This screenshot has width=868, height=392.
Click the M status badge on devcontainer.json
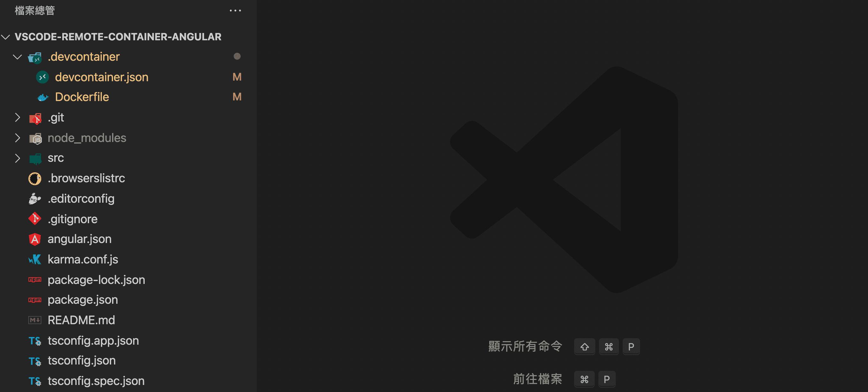tap(237, 77)
